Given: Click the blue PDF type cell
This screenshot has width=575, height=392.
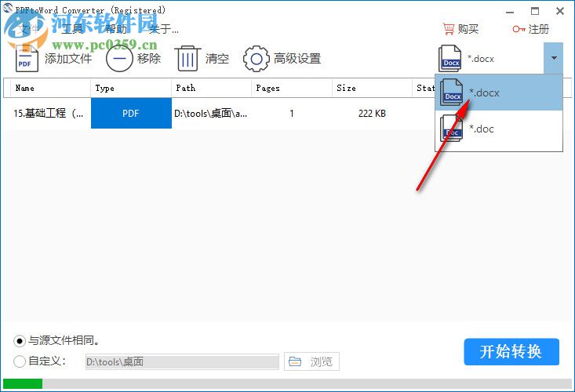Looking at the screenshot, I should [131, 113].
